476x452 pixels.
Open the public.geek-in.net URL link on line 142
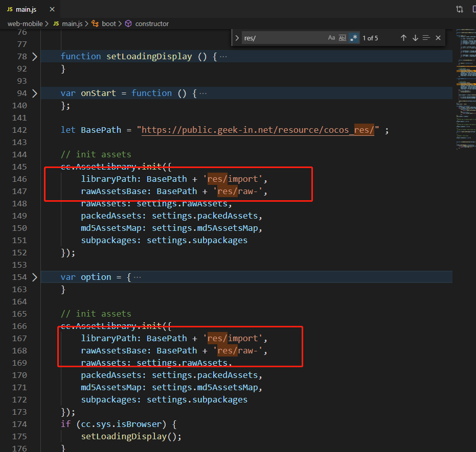coord(258,130)
